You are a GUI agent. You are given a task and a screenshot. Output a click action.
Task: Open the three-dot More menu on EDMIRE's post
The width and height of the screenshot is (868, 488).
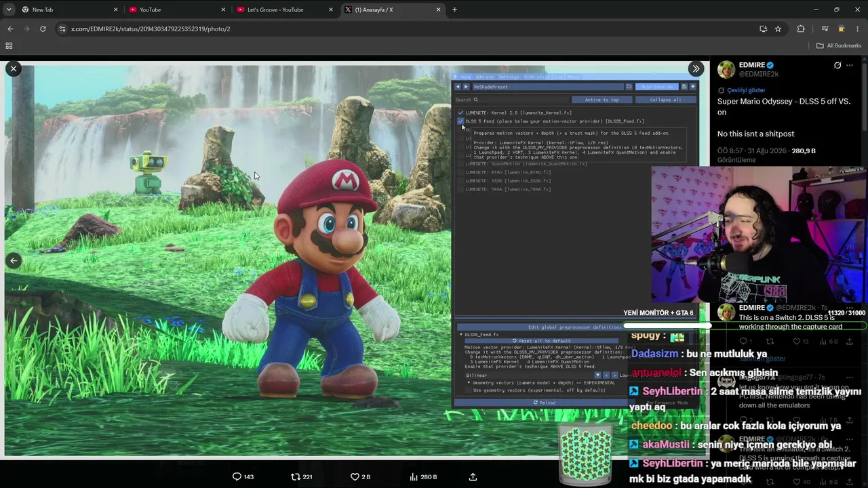850,66
